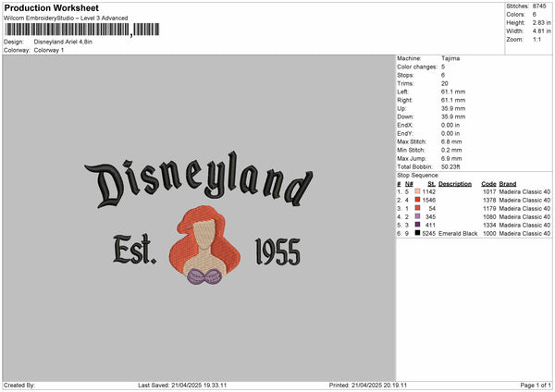Screen dimensions: 555x392
Task: Click the 'Created By:' footer label
Action: click(19, 386)
